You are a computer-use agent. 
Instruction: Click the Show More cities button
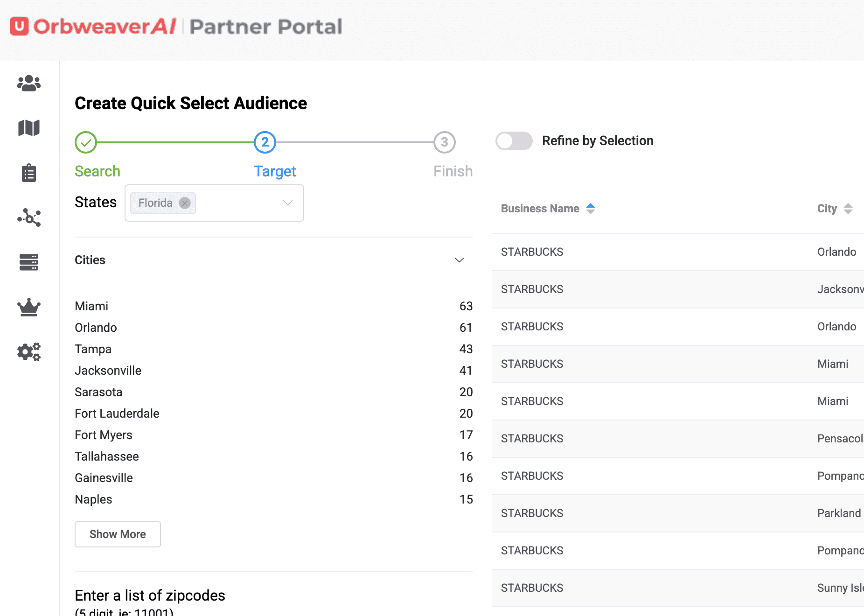pos(118,534)
